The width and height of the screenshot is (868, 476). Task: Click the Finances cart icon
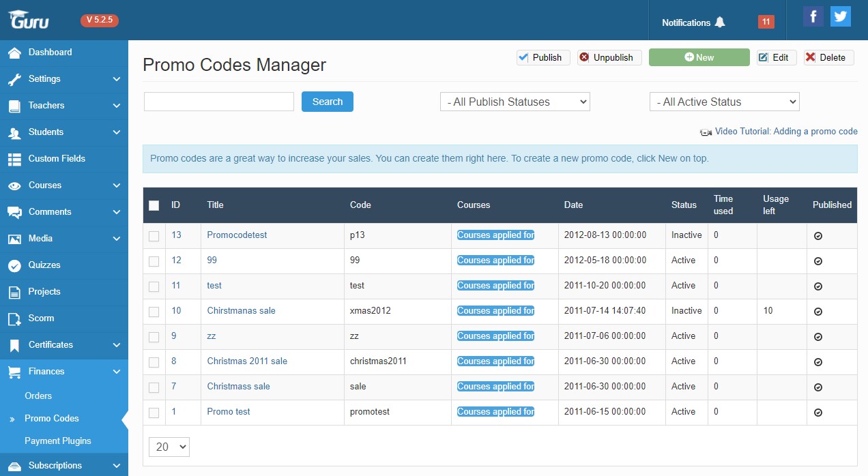(x=14, y=372)
